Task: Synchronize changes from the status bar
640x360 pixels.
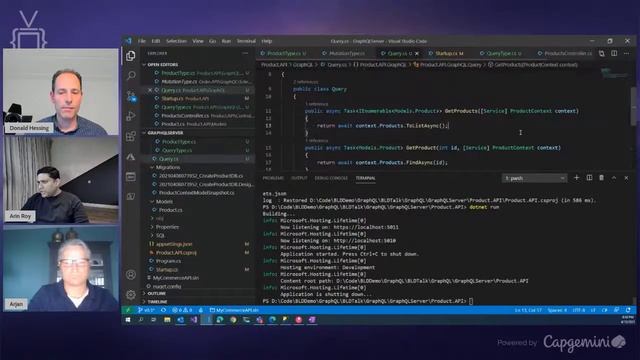Action: point(163,310)
